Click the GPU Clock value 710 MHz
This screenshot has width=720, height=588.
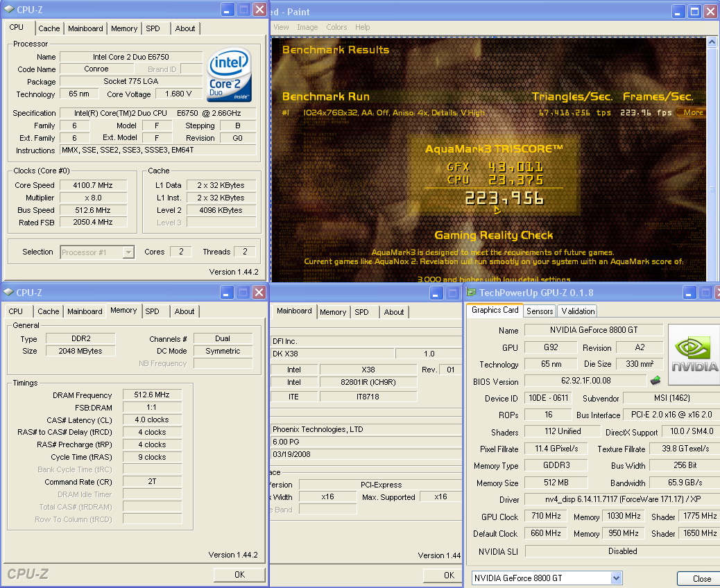click(546, 516)
